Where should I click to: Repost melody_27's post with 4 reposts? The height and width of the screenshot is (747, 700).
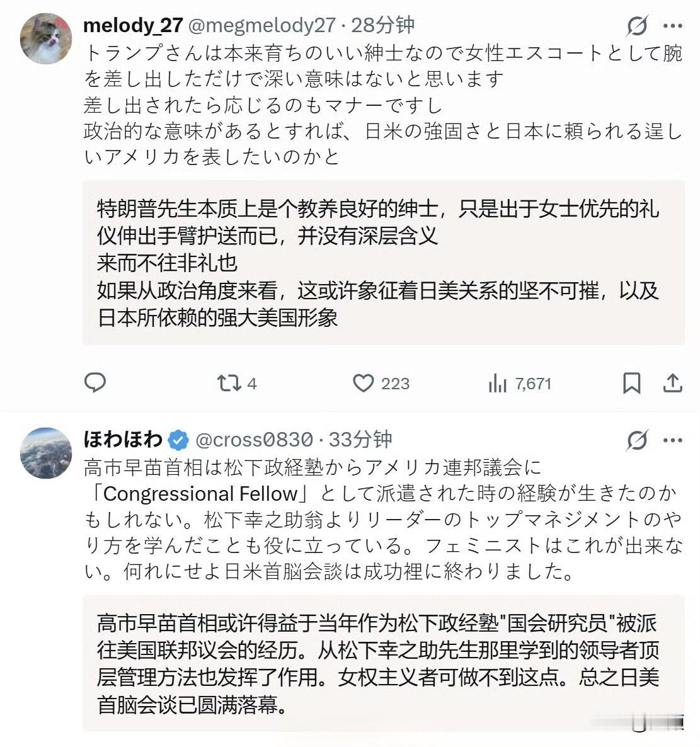point(227,383)
